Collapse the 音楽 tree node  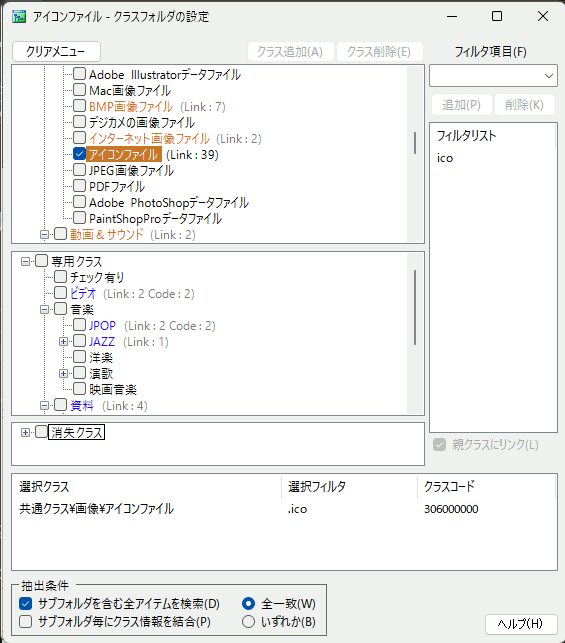pyautogui.click(x=44, y=310)
